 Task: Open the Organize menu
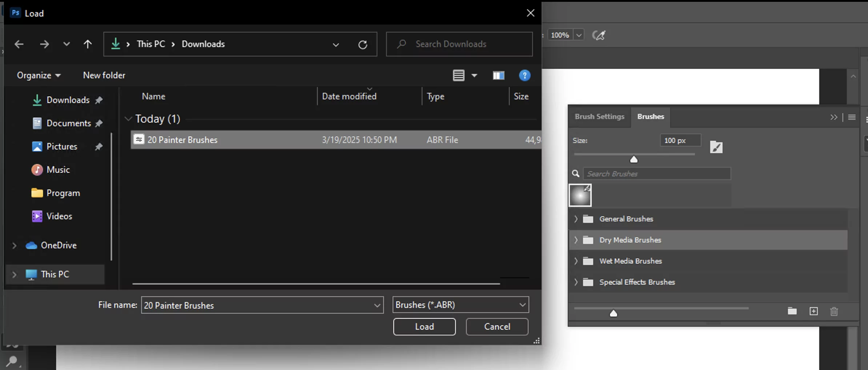(x=39, y=75)
